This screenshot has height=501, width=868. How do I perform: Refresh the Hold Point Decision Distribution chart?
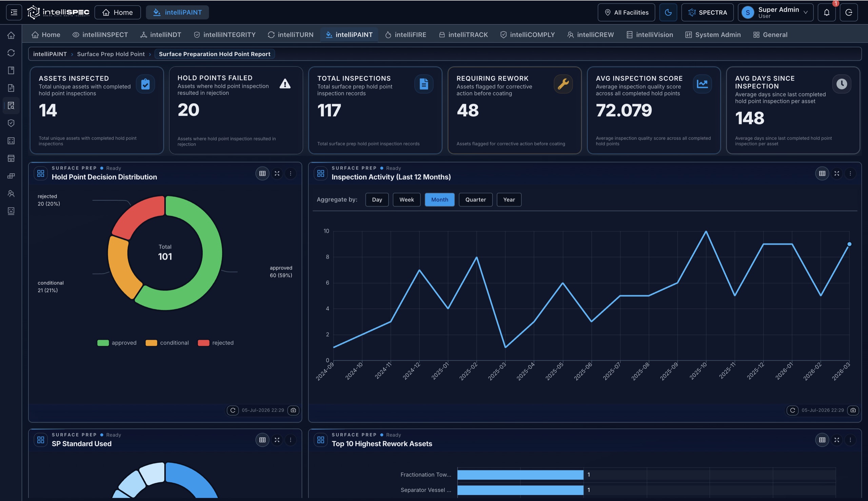233,410
